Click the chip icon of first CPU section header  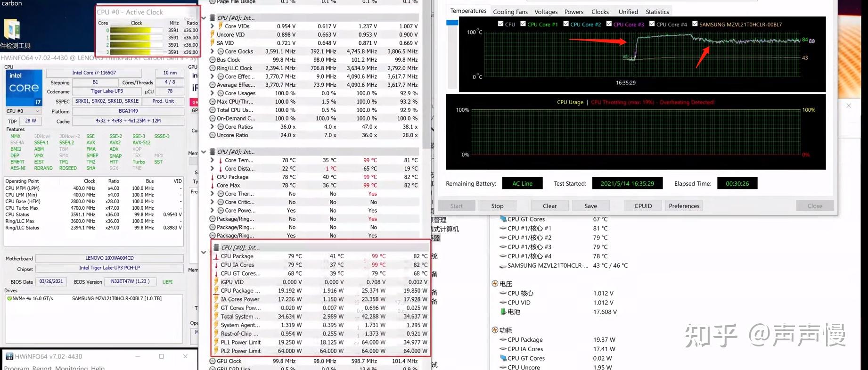point(213,18)
